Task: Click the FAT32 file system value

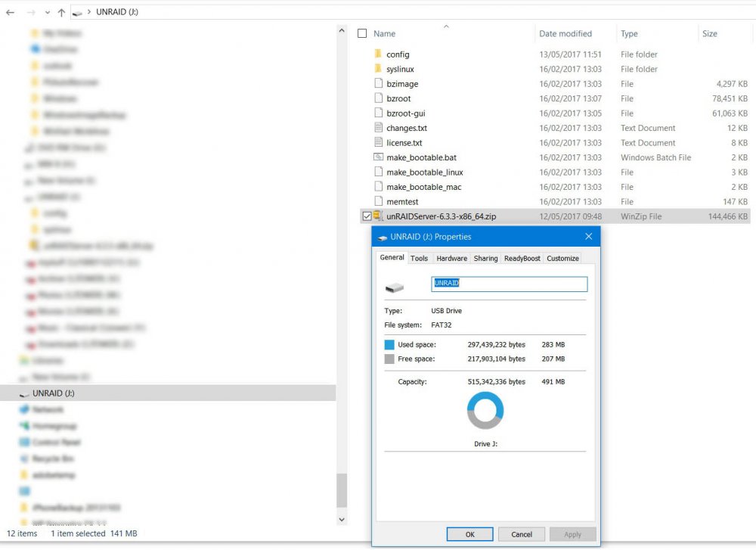Action: pos(442,325)
